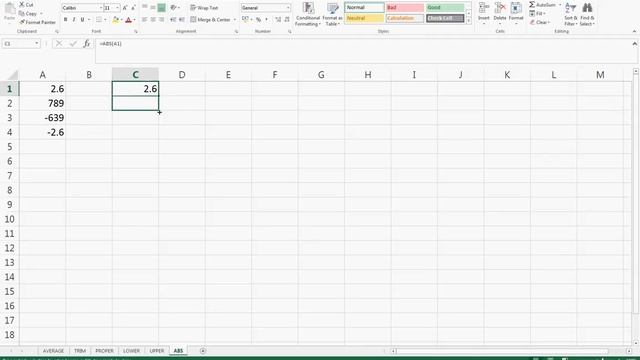
Task: Add a new sheet with plus icon
Action: coord(203,351)
